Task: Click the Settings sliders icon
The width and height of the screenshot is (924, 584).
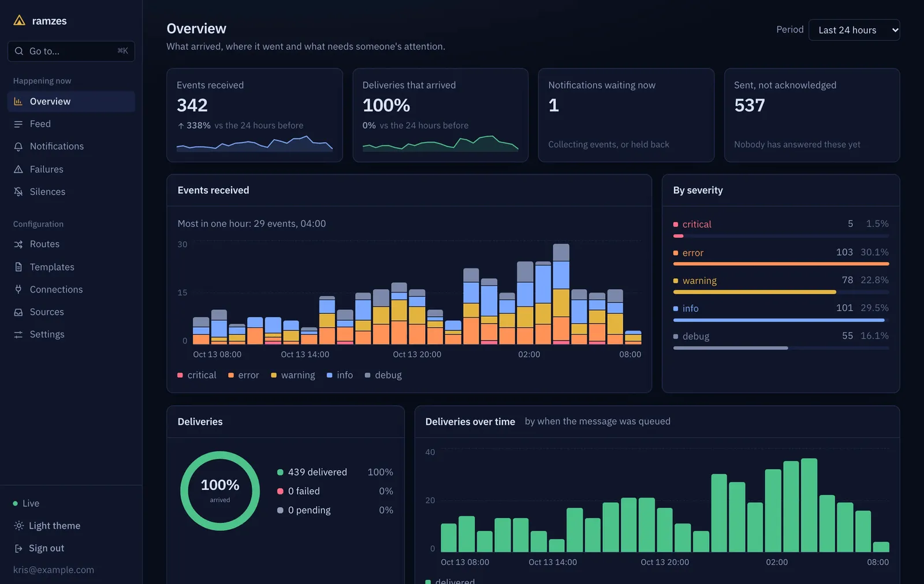Action: coord(18,335)
